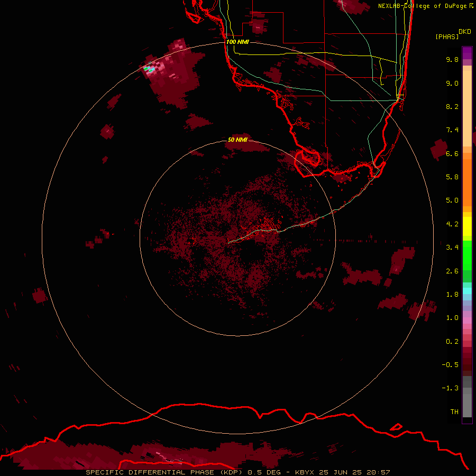Image resolution: width=476 pixels, height=476 pixels.
Task: Pick the pale peach segment of the color bar
Action: tap(467, 108)
